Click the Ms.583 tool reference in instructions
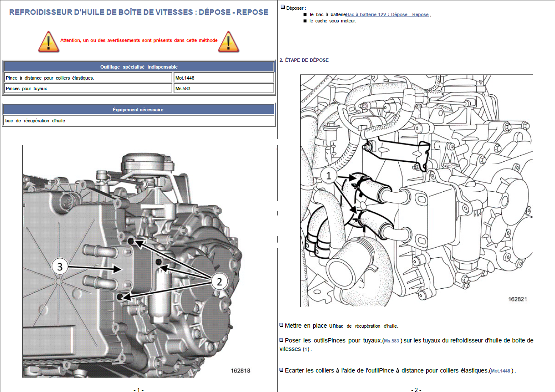This screenshot has height=392, width=555. [392, 341]
